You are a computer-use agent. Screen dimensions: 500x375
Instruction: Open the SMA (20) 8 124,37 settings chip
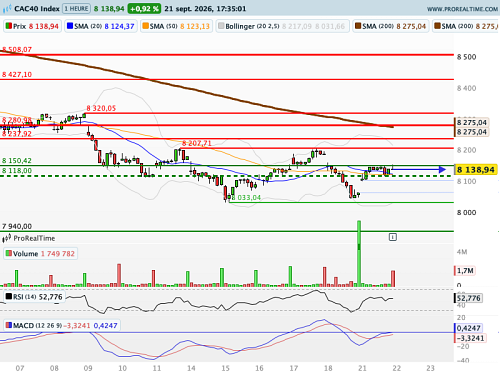101,26
